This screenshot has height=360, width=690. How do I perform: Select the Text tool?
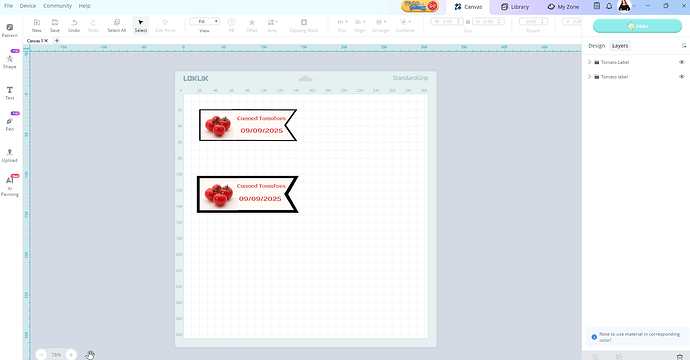click(x=10, y=93)
